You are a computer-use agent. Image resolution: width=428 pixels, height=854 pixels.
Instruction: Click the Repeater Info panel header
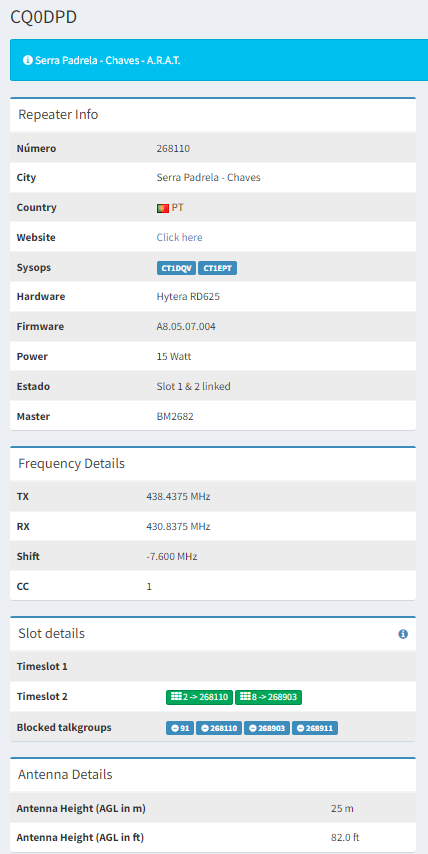click(213, 115)
